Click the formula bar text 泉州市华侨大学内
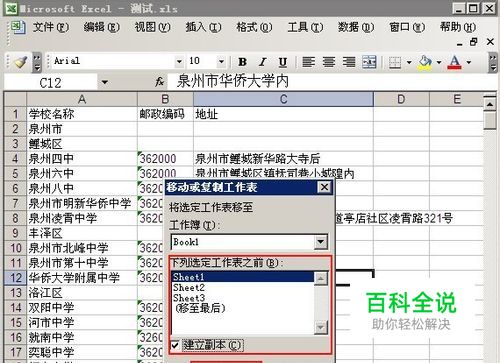This screenshot has width=500, height=363. [233, 81]
